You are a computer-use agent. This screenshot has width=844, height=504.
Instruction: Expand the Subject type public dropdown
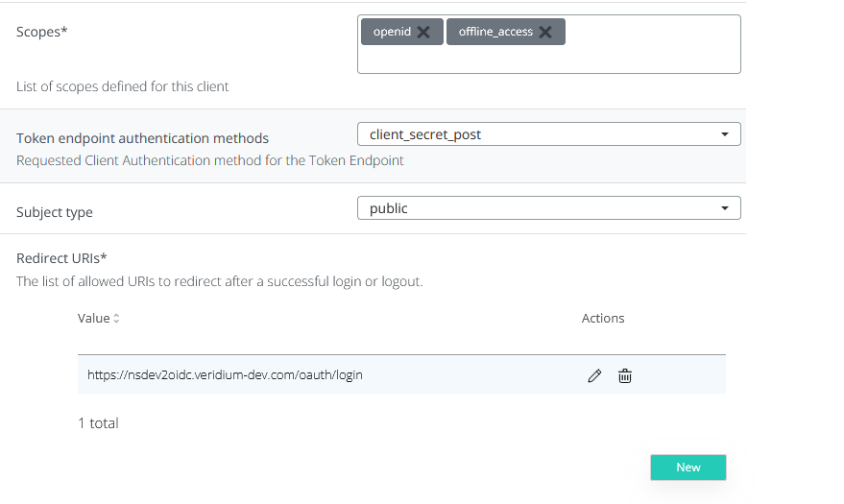(x=548, y=208)
